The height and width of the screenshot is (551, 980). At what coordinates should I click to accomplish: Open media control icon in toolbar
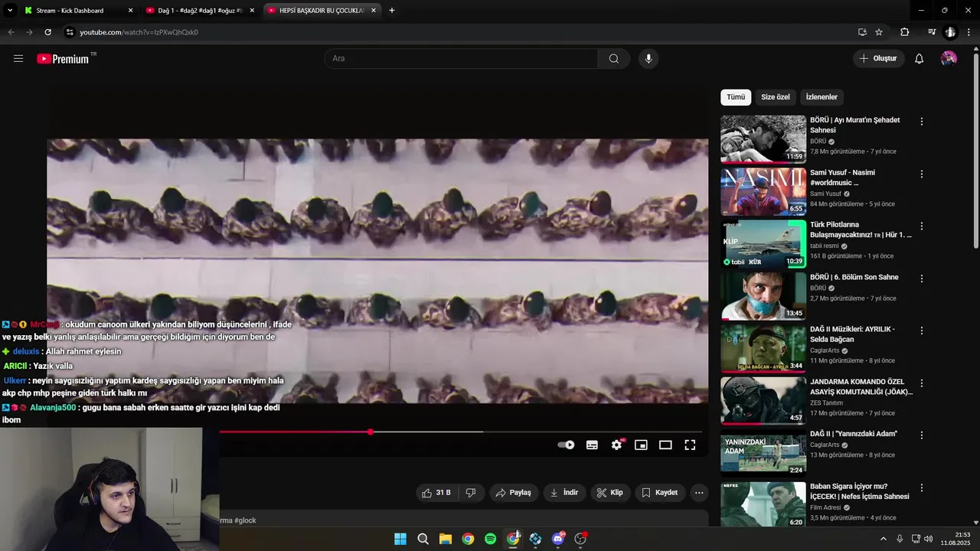pos(932,32)
